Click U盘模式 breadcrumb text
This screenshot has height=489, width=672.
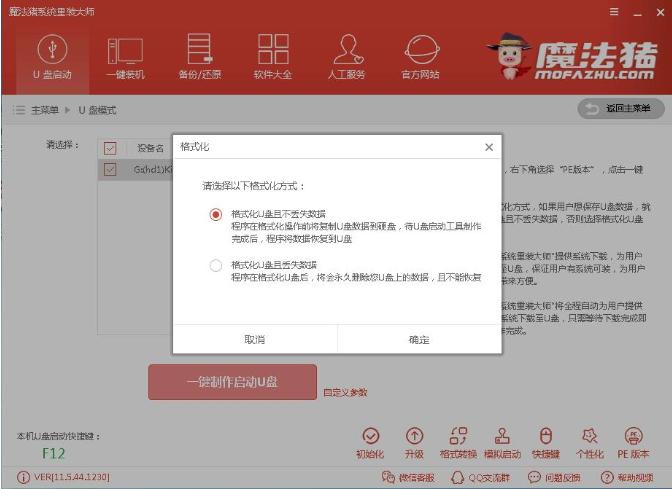[97, 110]
